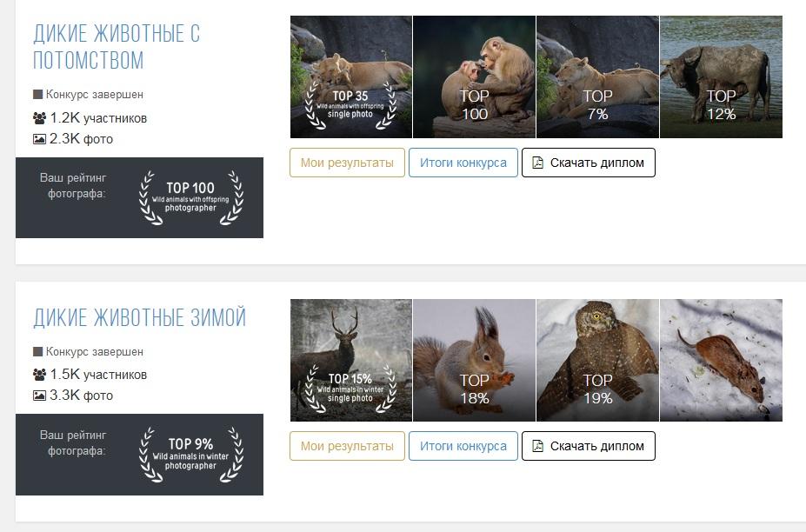The height and width of the screenshot is (532, 806).
Task: Click the participants icon beside 1.2K участников
Action: [40, 118]
